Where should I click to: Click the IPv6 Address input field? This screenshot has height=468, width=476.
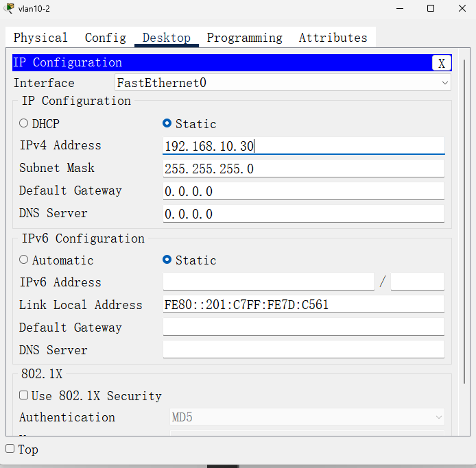269,282
